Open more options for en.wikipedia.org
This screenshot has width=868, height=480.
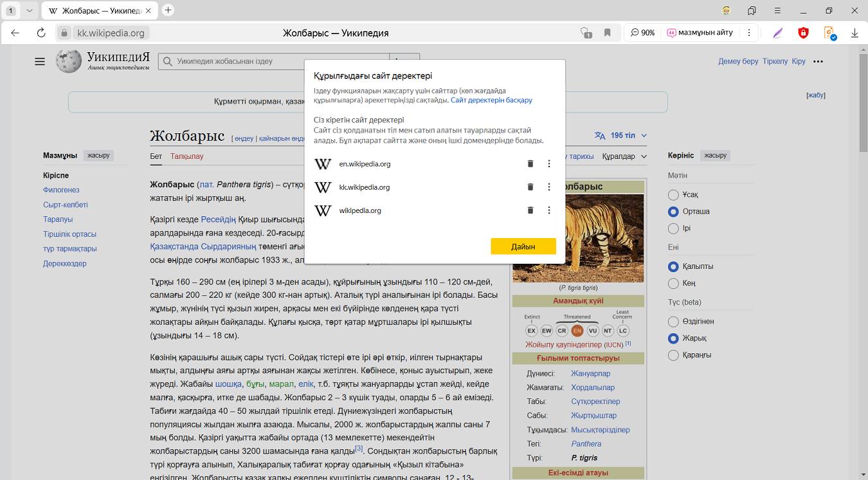coord(549,164)
